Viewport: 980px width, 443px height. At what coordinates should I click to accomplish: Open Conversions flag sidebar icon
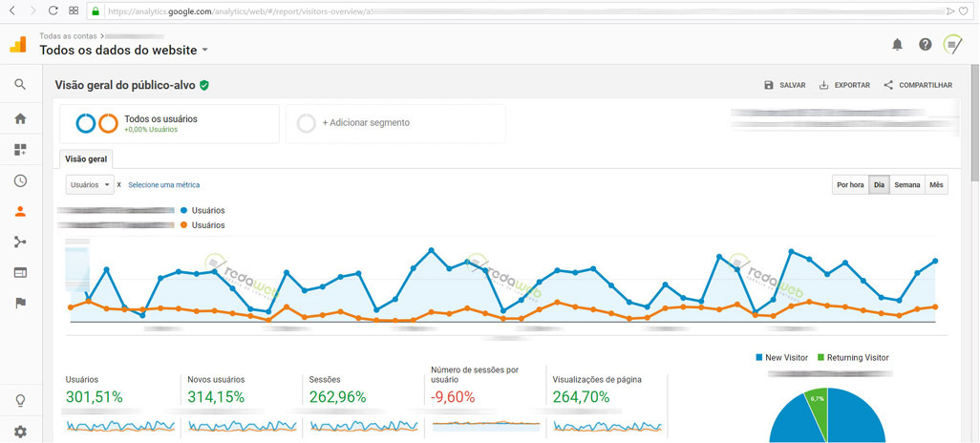coord(20,303)
